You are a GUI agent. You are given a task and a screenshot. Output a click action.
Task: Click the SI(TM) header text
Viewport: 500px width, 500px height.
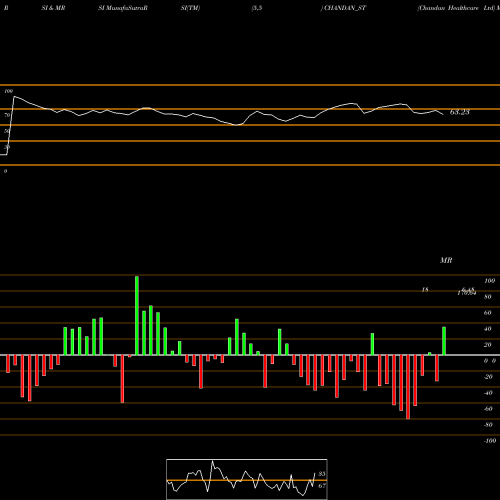[190, 8]
